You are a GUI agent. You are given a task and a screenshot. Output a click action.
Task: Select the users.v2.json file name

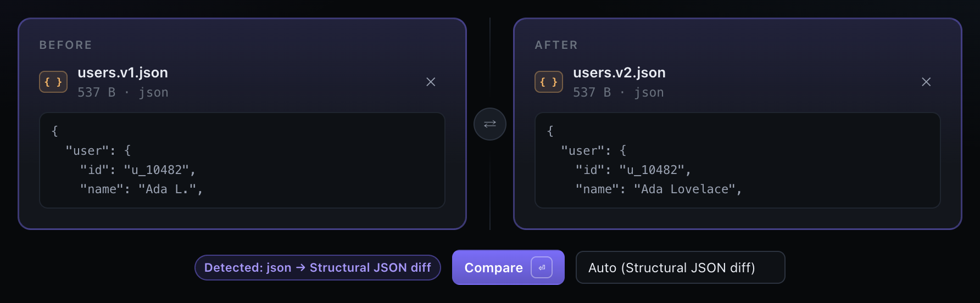619,72
